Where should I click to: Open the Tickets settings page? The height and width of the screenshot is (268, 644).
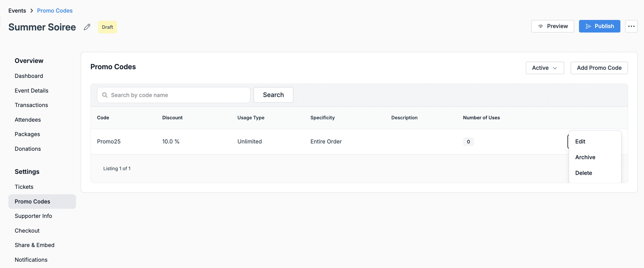coord(24,187)
